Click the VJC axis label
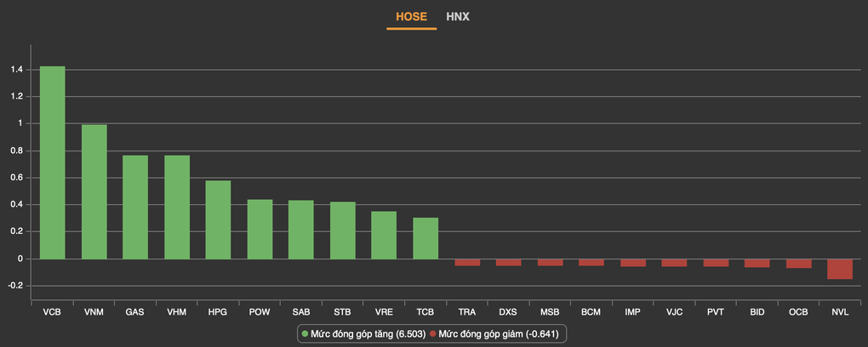The width and height of the screenshot is (868, 347). 674,312
